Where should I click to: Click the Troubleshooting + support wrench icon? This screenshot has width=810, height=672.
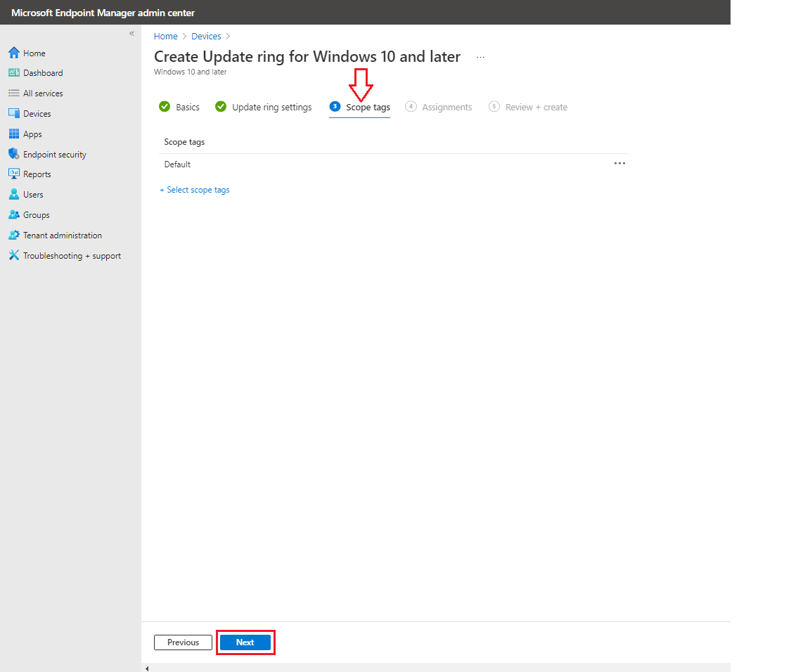click(x=14, y=255)
